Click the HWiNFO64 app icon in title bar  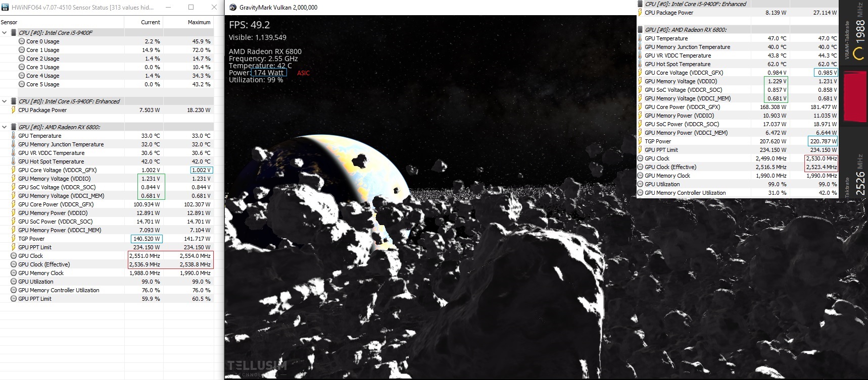pyautogui.click(x=5, y=7)
